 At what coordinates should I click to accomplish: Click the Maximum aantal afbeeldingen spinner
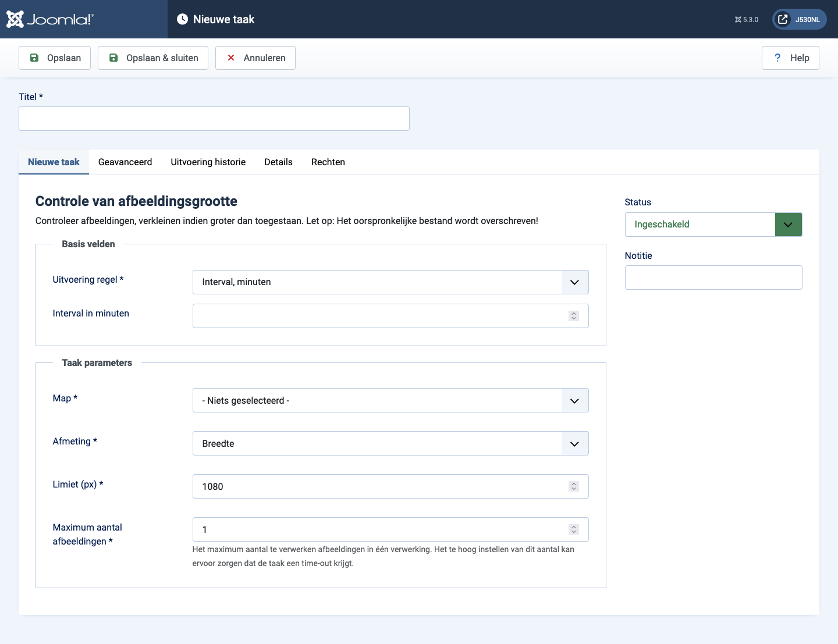pos(574,529)
